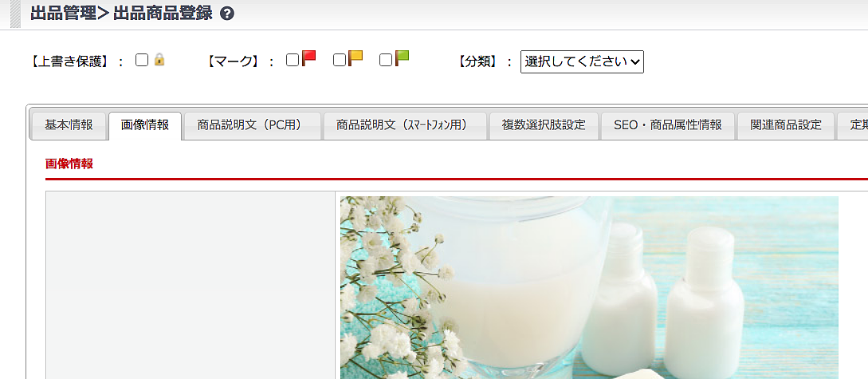Click the green flag mark icon
Viewport: 868px width, 379px height.
tap(402, 58)
